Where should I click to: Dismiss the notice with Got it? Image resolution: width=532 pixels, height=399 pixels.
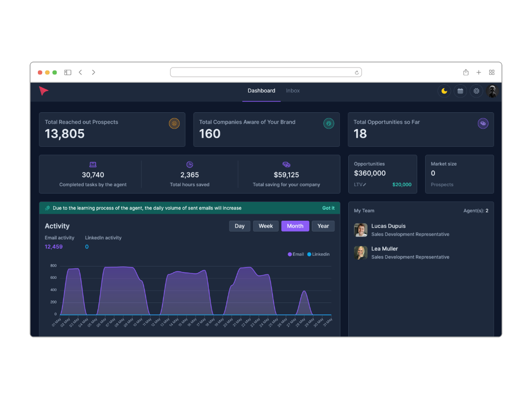[x=329, y=208]
